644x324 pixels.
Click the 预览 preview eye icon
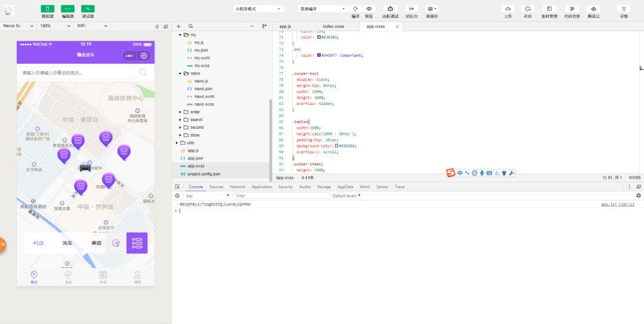coord(369,8)
